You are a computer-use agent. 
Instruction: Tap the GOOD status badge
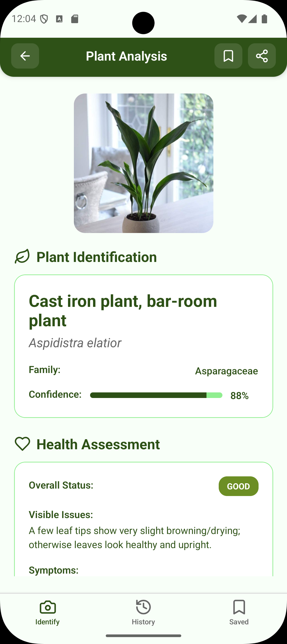[238, 486]
